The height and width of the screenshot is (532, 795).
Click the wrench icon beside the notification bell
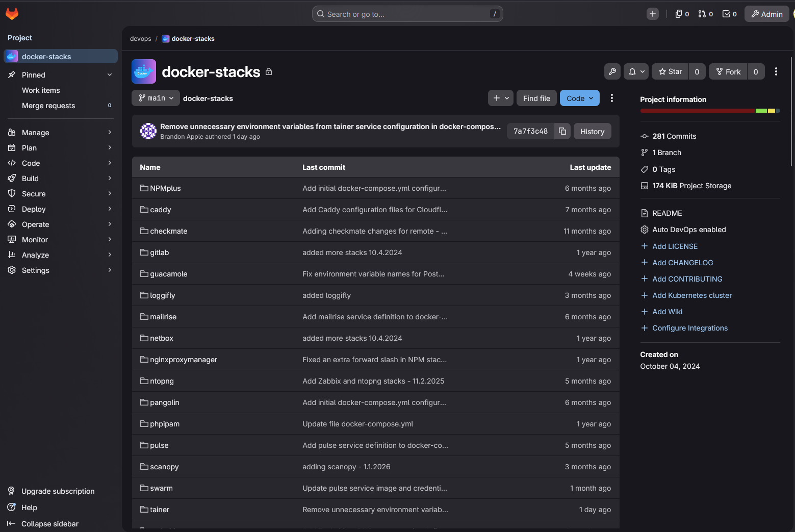click(612, 71)
